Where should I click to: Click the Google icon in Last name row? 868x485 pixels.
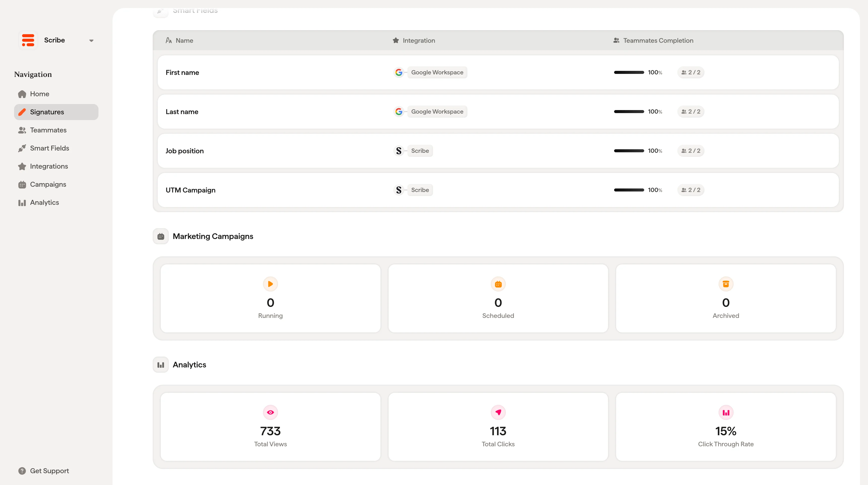(x=399, y=112)
